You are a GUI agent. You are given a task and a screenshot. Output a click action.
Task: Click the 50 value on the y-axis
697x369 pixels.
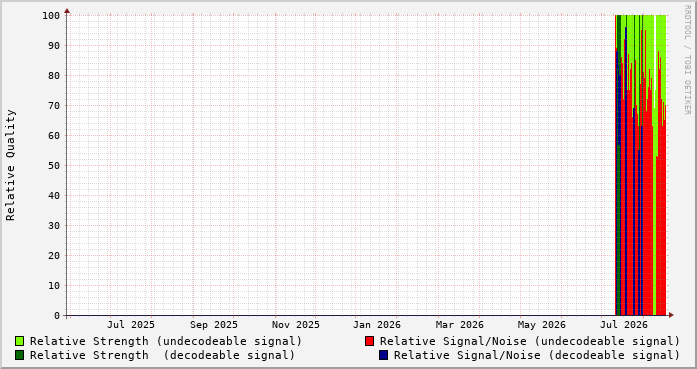point(54,165)
